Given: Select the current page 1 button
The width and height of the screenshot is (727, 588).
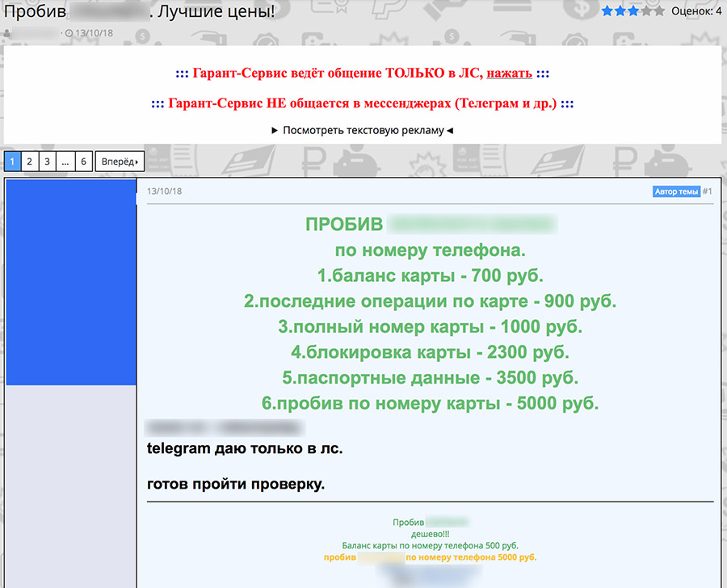Looking at the screenshot, I should click(x=12, y=162).
